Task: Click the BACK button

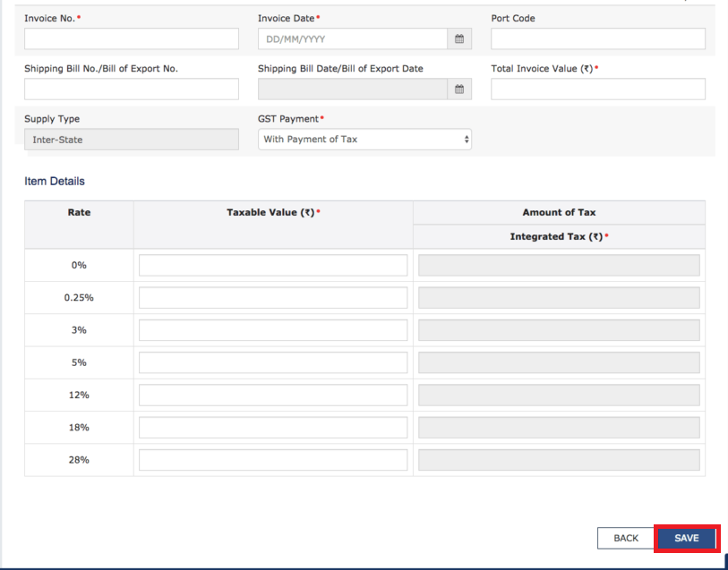Action: [626, 538]
